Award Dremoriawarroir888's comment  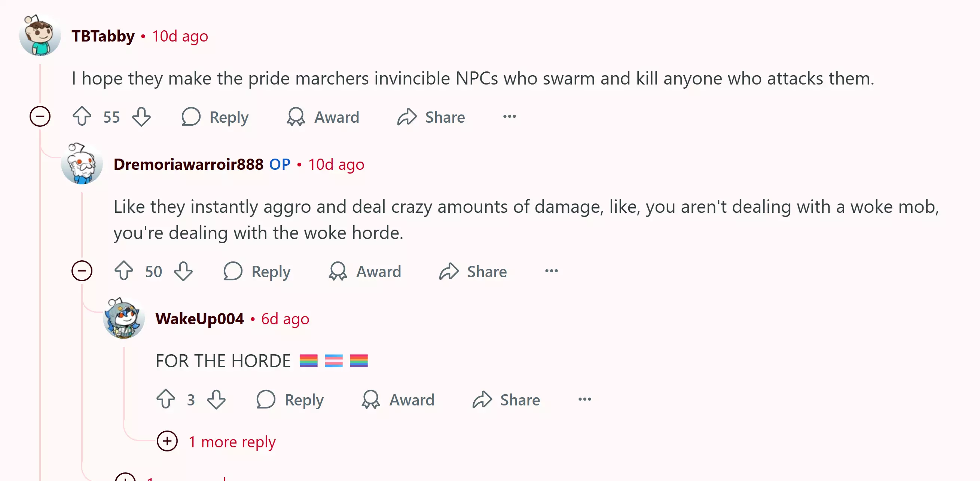365,272
